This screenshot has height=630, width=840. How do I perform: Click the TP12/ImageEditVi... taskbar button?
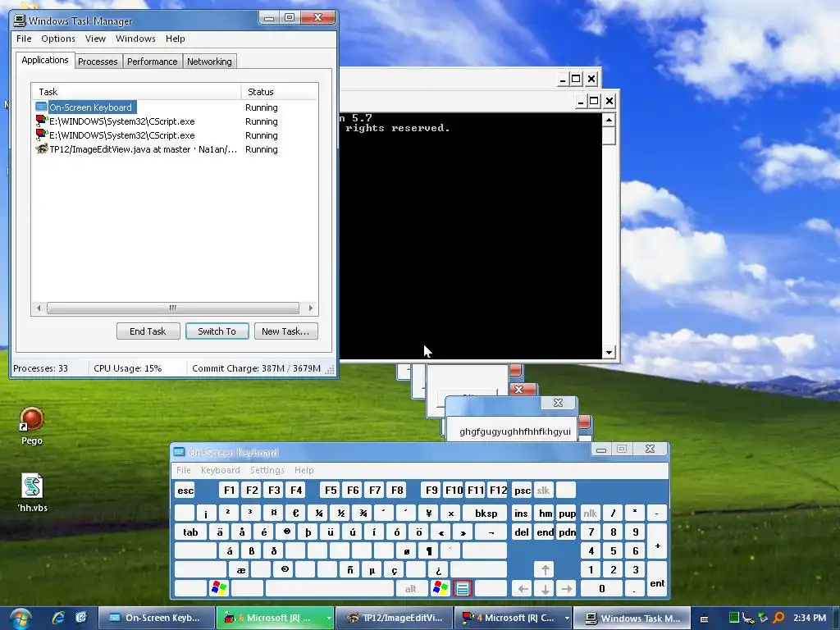pyautogui.click(x=395, y=619)
